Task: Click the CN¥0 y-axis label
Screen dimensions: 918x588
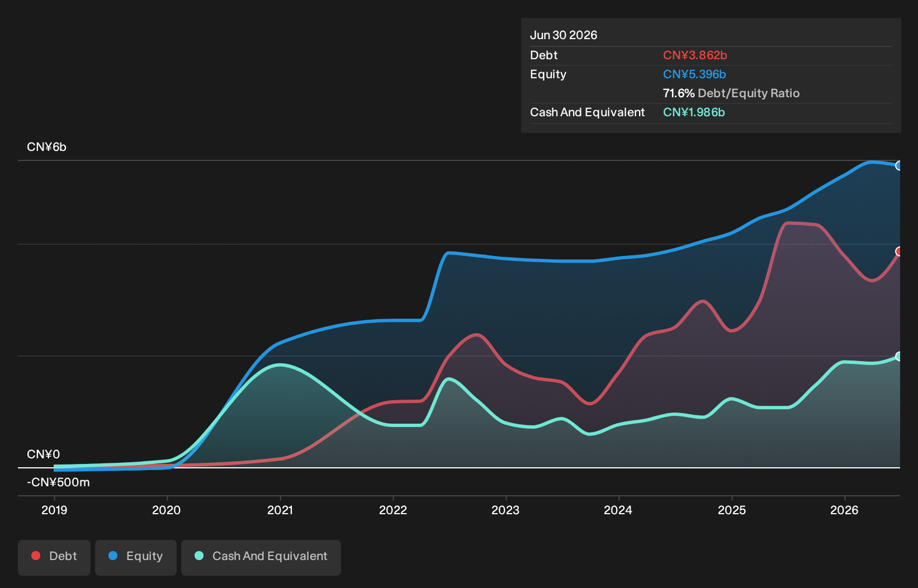Action: click(44, 454)
